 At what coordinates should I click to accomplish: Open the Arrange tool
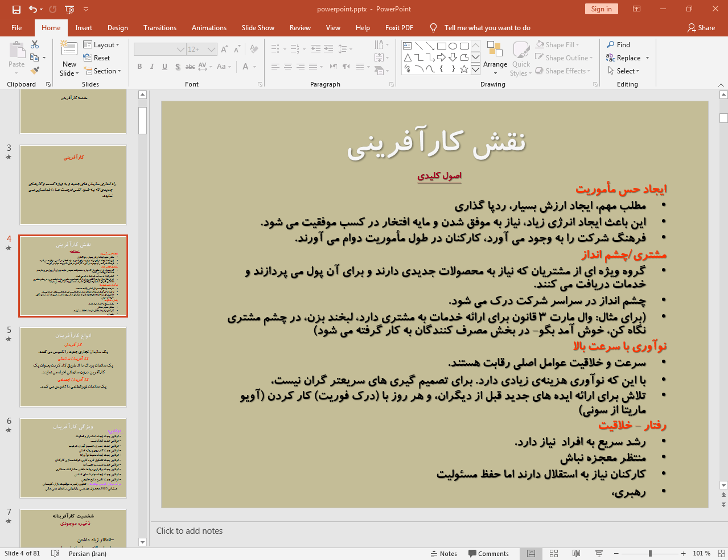[x=495, y=57]
